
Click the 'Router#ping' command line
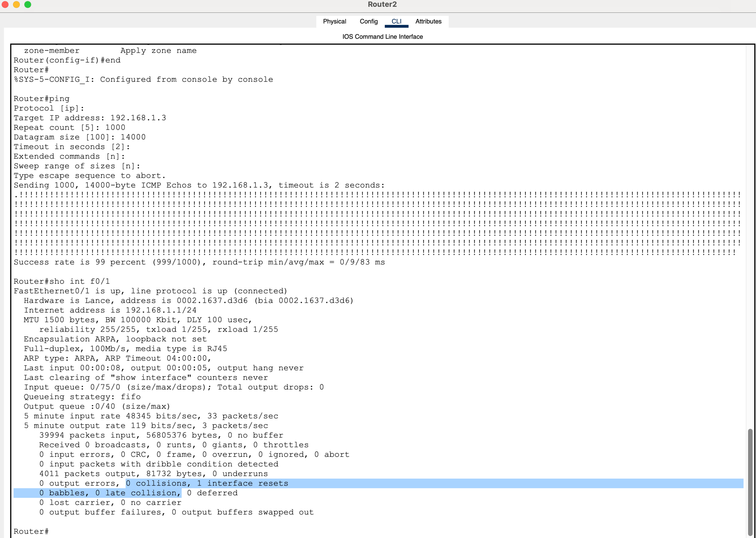(41, 99)
